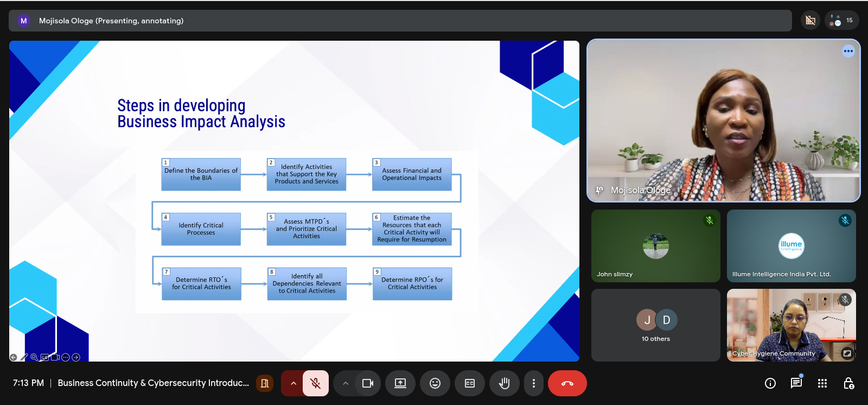Viewport: 868px width, 405px height.
Task: Click the Present now screen share icon
Action: coord(400,383)
